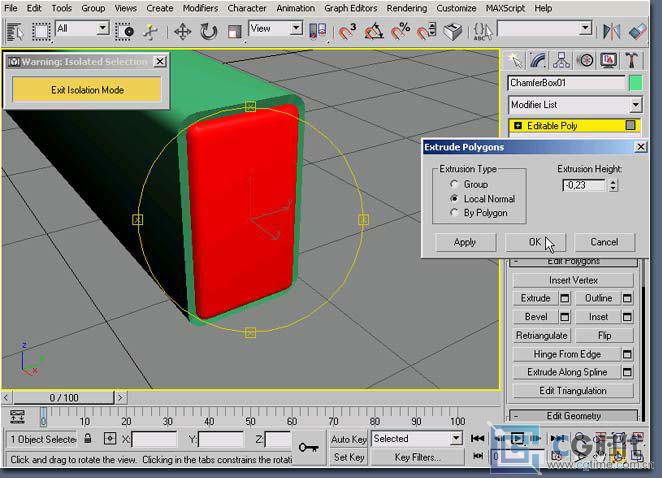Viewport: 662px width, 478px height.
Task: Open the key filter Selected dropdown
Action: (x=456, y=439)
